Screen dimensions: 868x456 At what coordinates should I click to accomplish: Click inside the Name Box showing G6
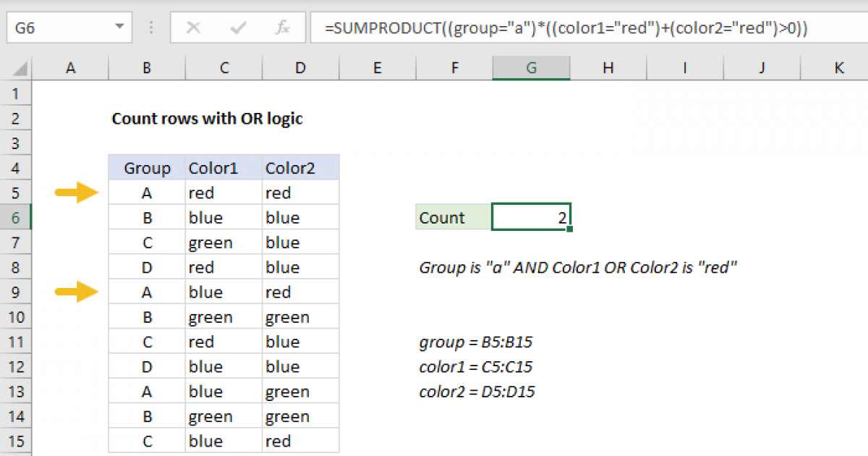[58, 28]
